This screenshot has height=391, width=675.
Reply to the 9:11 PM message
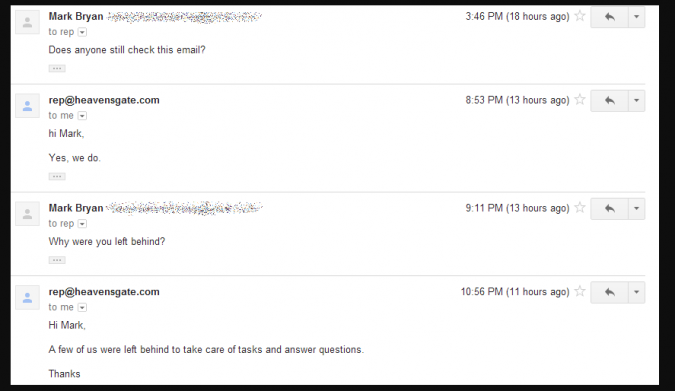coord(609,209)
